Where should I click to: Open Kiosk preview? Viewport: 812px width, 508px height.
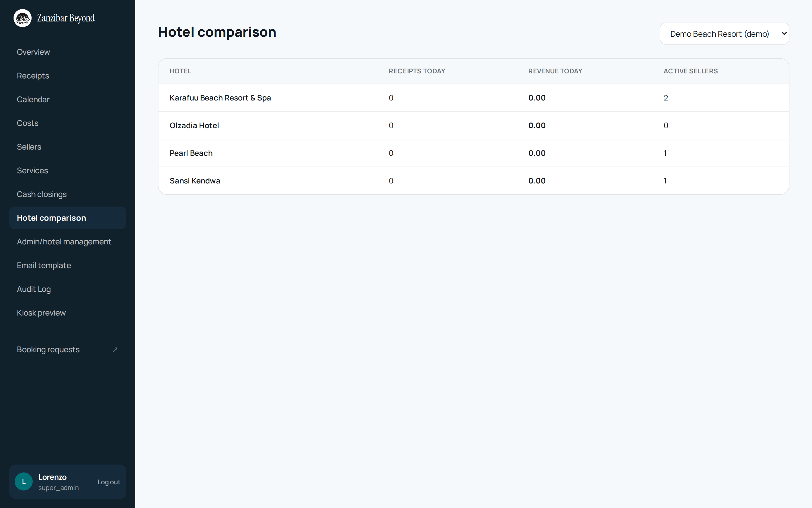(x=67, y=313)
